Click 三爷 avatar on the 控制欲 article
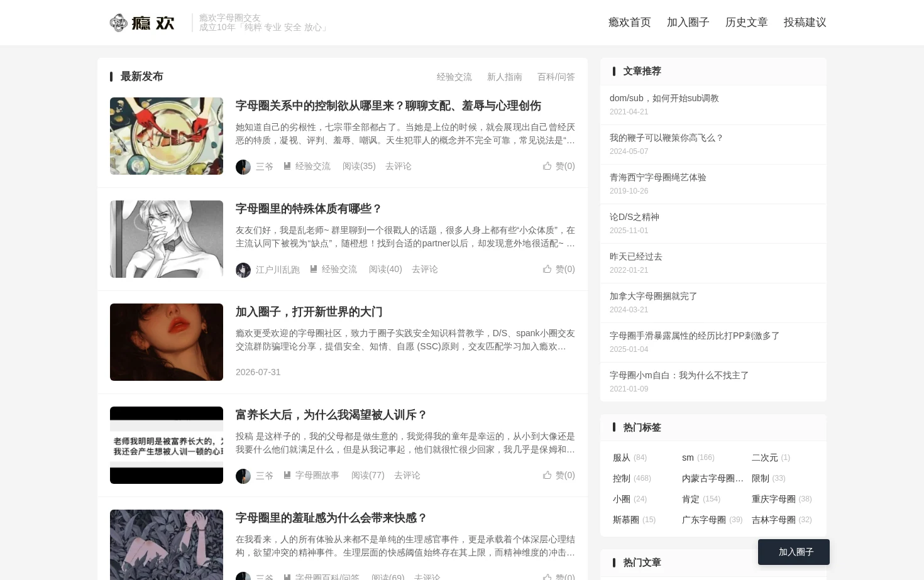924x580 pixels. coord(243,167)
